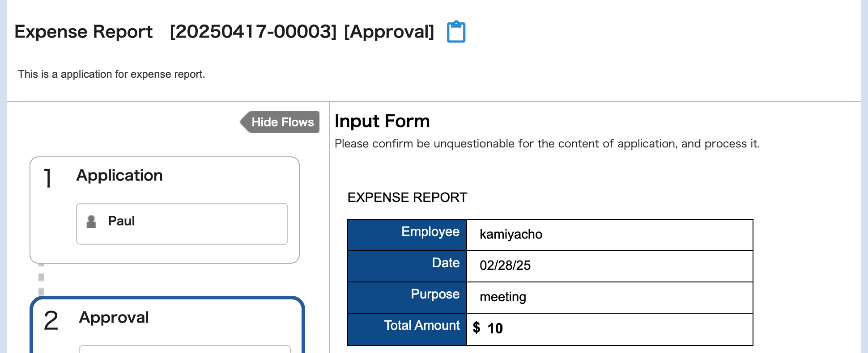Click the user icon next to Paul
868x353 pixels.
click(x=91, y=222)
